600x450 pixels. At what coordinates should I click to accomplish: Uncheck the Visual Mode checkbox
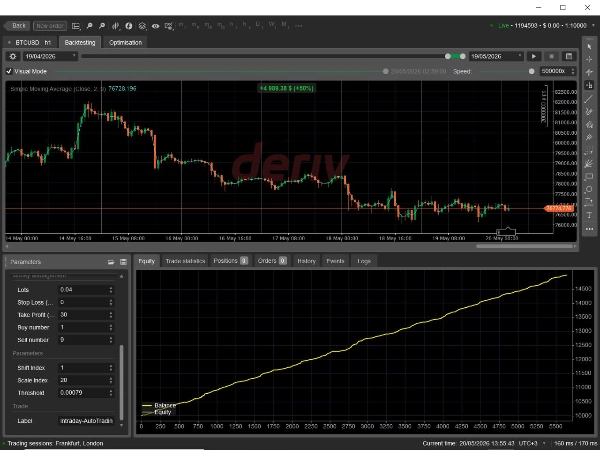pos(9,71)
